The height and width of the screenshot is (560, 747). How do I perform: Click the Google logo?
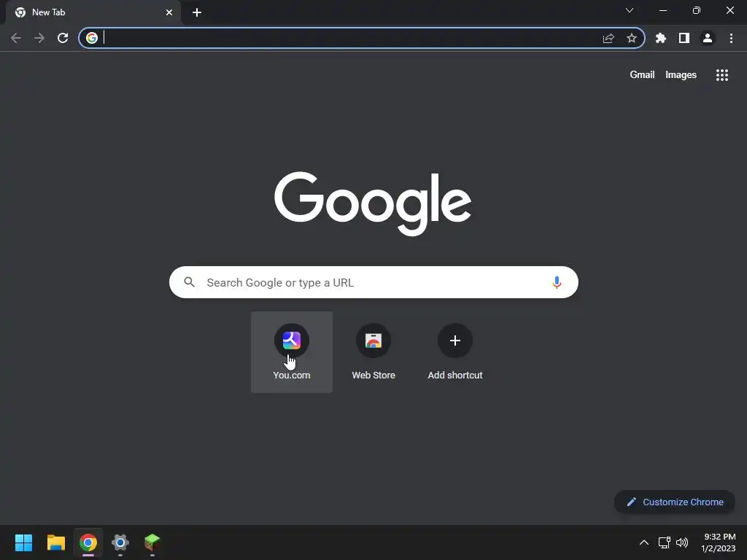[373, 203]
